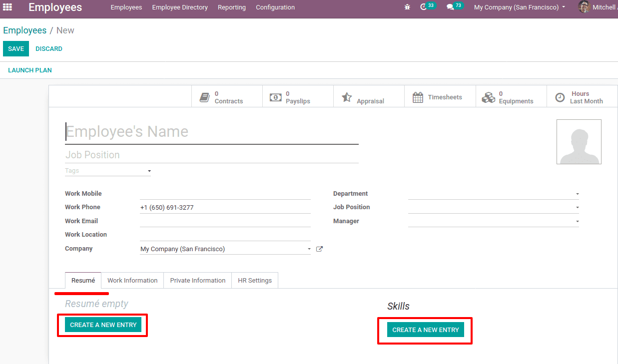The height and width of the screenshot is (364, 618).
Task: Click the Work Mobile input
Action: click(225, 194)
